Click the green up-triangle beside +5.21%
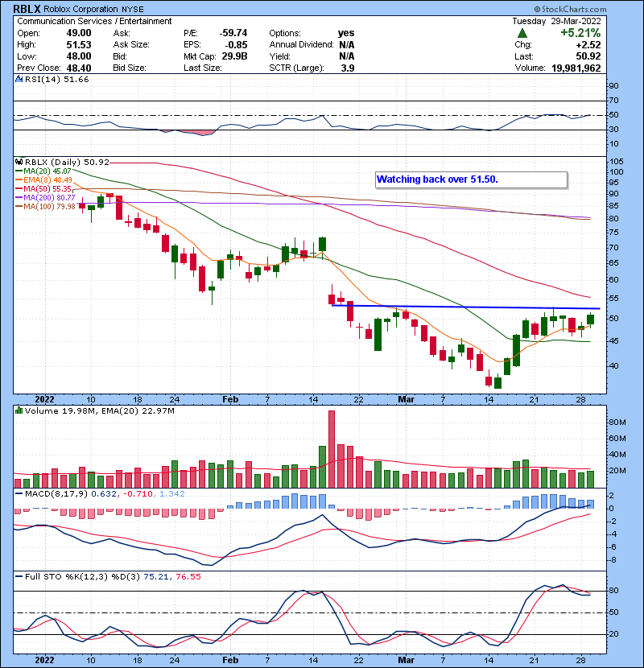Screen dimensions: 644x668 pyautogui.click(x=522, y=33)
